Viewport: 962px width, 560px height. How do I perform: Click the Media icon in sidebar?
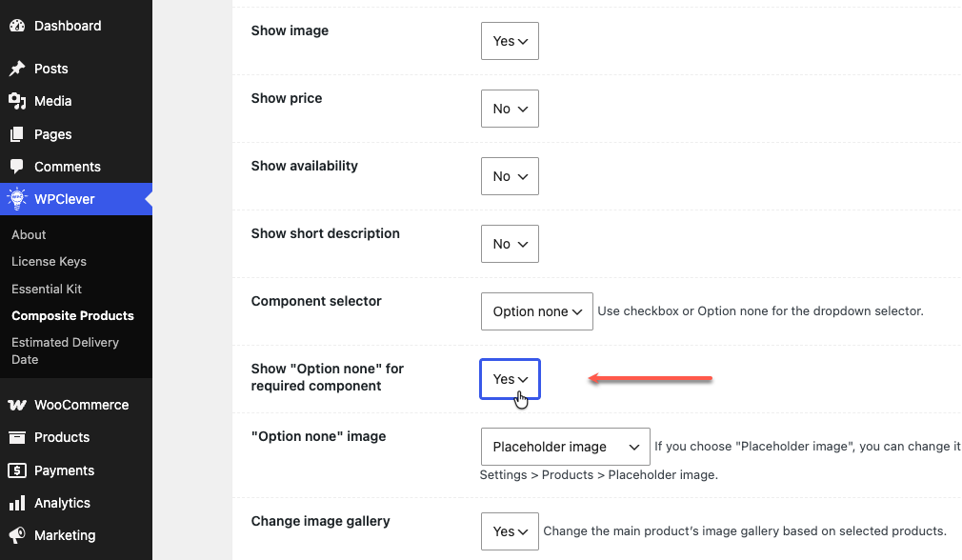(x=17, y=101)
